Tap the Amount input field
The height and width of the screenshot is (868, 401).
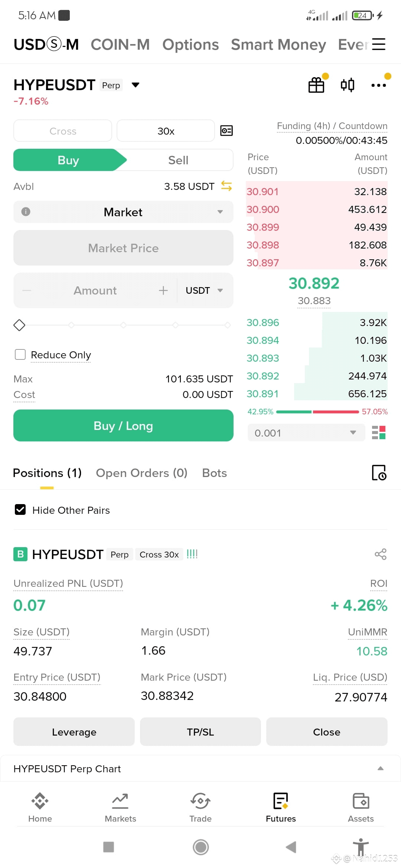[x=95, y=290]
